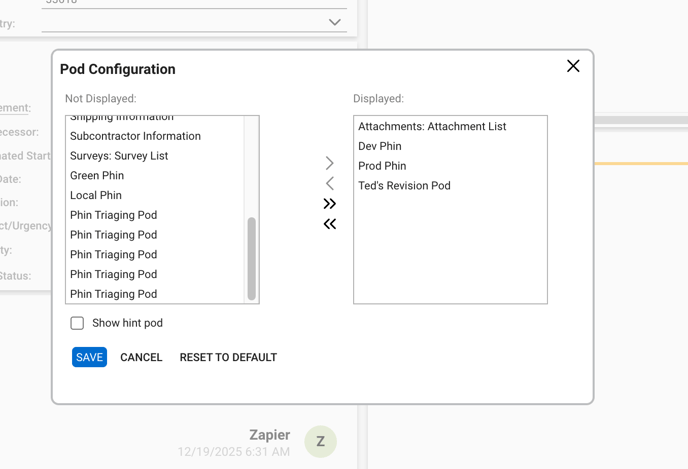Click the move all left double arrow
Viewport: 688px width, 469px height.
click(330, 224)
